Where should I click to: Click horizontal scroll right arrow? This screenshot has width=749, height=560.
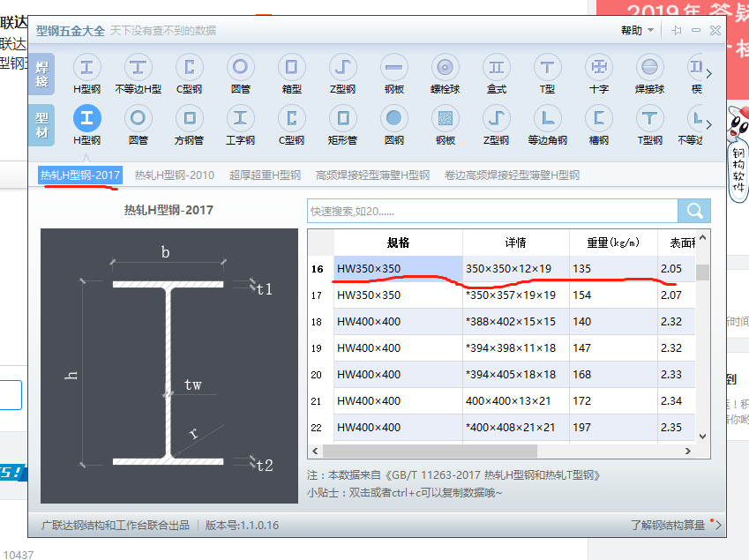pos(688,451)
